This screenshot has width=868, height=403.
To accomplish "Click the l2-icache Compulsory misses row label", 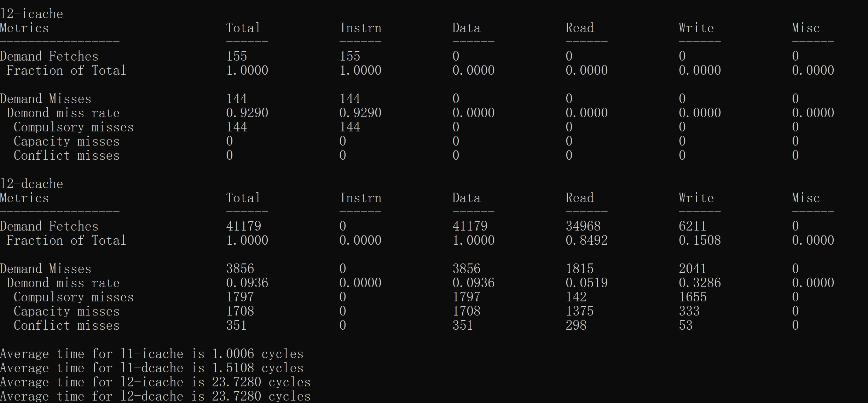I will click(x=74, y=127).
